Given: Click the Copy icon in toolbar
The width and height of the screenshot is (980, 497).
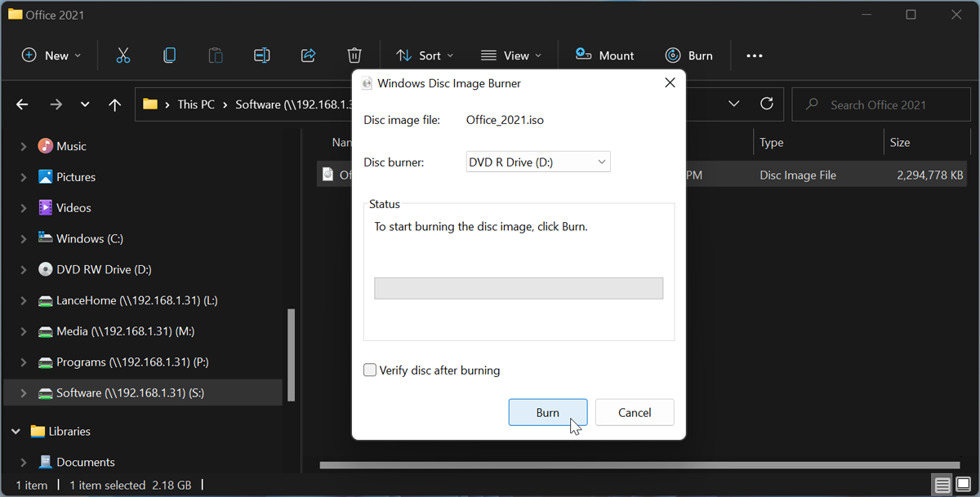Looking at the screenshot, I should (x=169, y=55).
